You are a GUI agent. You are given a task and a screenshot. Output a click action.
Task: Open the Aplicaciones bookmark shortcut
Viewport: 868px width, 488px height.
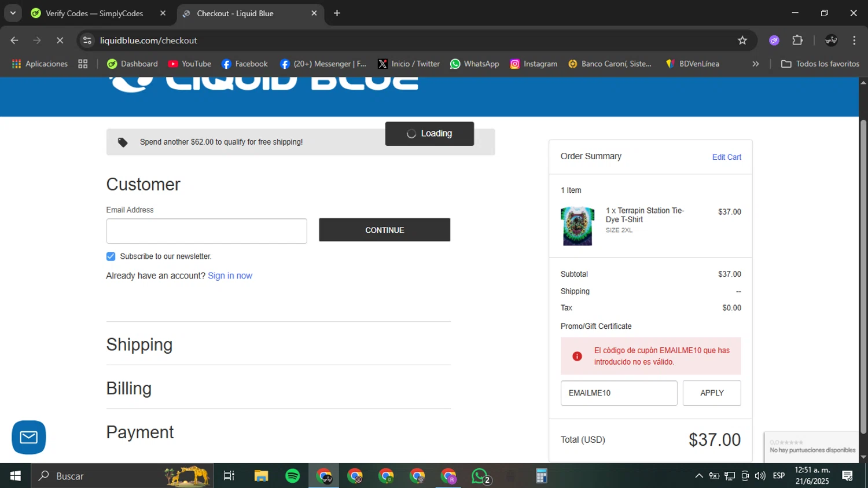coord(39,64)
